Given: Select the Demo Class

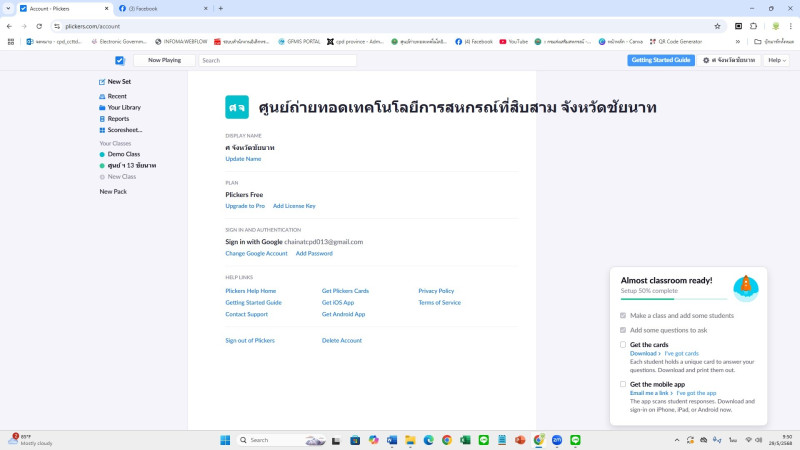Looking at the screenshot, I should point(120,154).
